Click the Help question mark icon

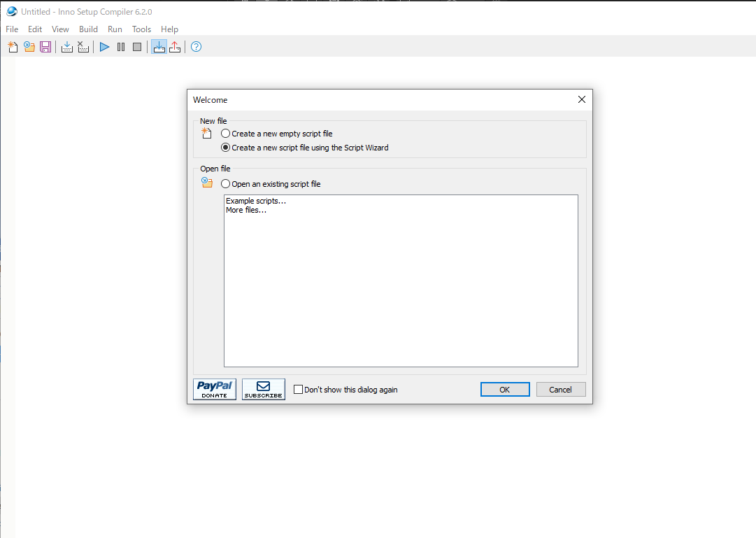(x=197, y=47)
